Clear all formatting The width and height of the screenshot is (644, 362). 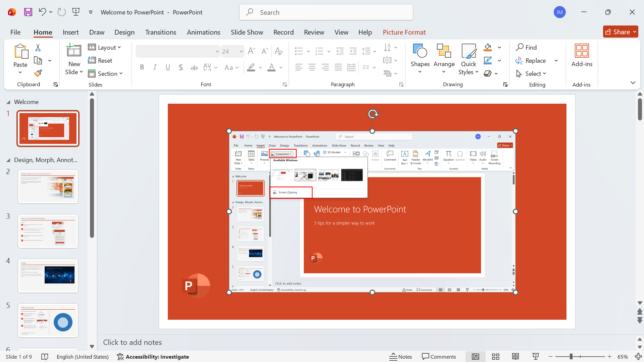coord(279,51)
